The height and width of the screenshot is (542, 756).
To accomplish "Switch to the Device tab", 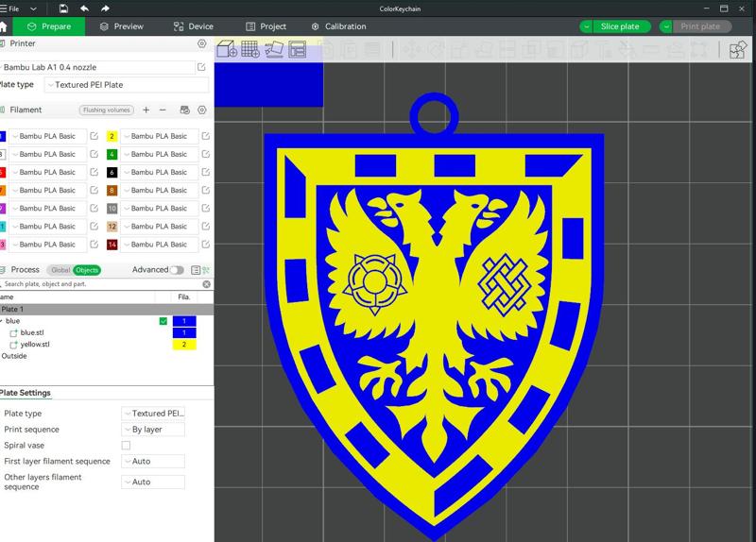I will 194,26.
